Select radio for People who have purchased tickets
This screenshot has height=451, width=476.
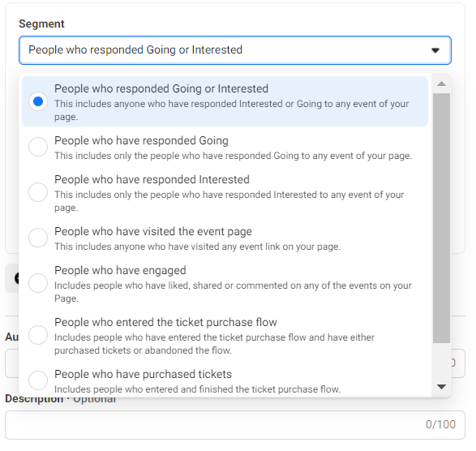(38, 380)
